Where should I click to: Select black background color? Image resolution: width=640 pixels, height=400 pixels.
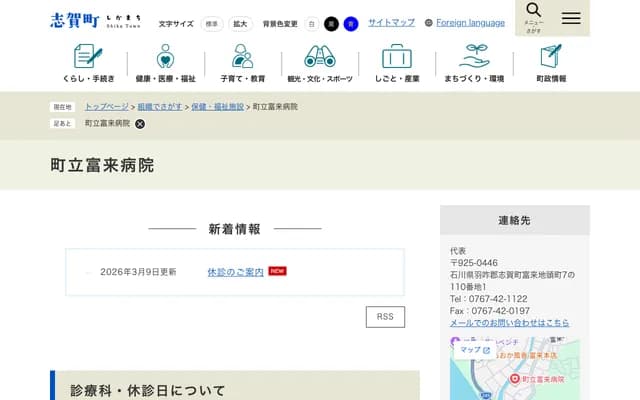tap(331, 23)
